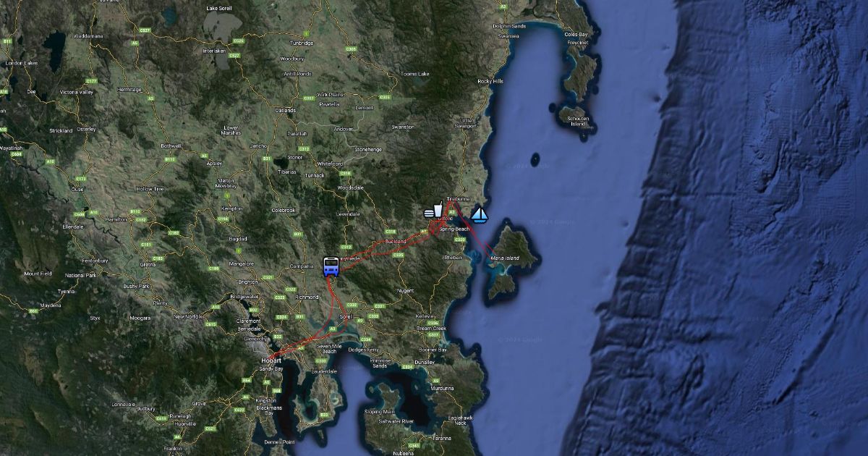Click the Dodges Ferry label
This screenshot has height=456, width=868.
click(x=362, y=350)
